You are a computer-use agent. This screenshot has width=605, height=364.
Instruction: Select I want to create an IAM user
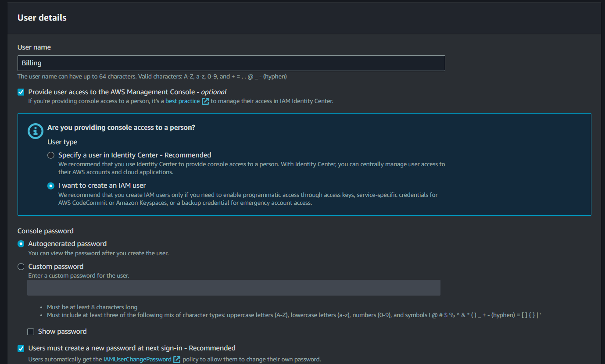tap(51, 186)
